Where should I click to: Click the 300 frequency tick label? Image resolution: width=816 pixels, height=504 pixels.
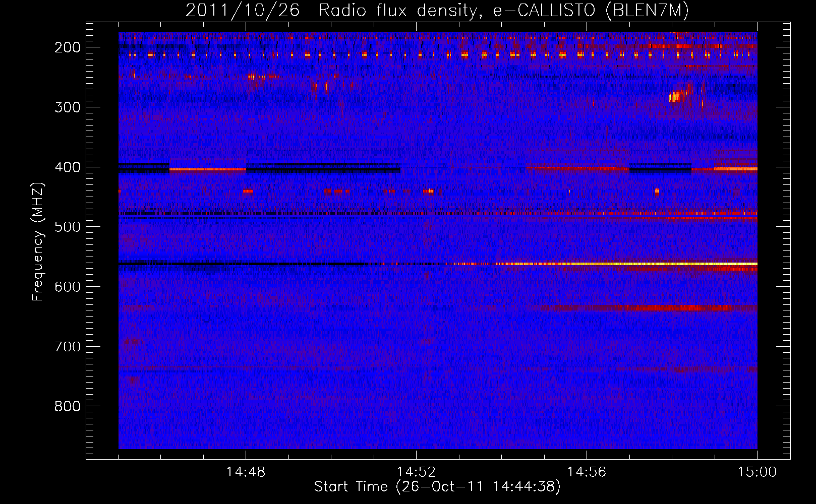[68, 107]
